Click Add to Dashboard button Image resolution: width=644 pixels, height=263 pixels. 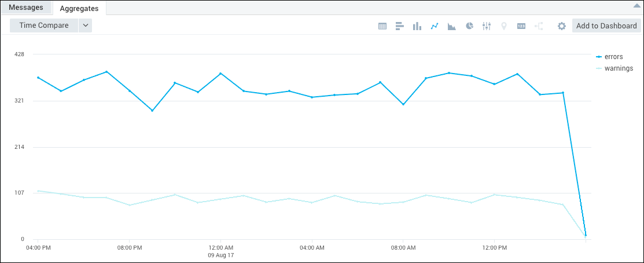pos(606,25)
